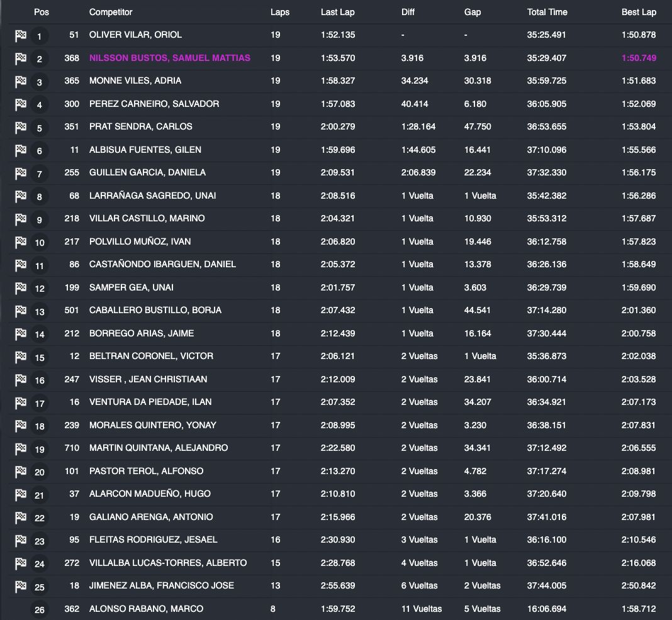Image resolution: width=672 pixels, height=620 pixels.
Task: Select Alonso Rabano, Marco's row
Action: click(146, 609)
